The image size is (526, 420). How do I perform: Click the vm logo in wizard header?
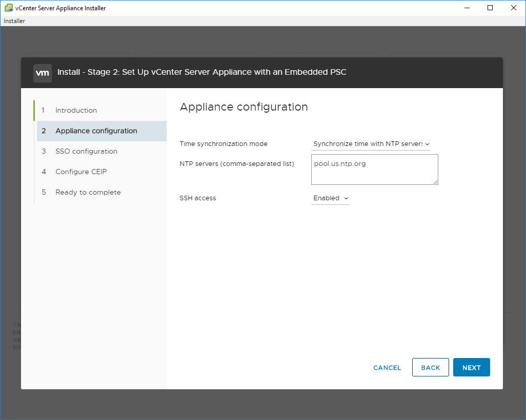[x=43, y=73]
